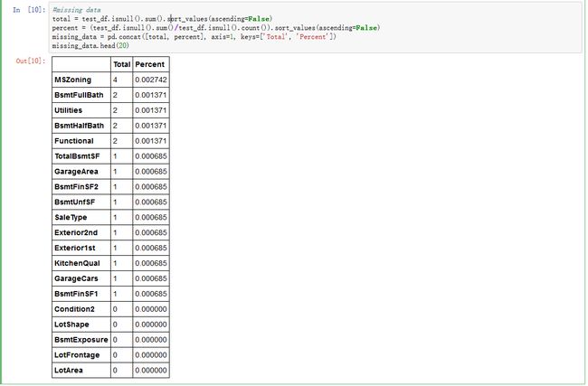Select the Exterior2nd row label
588x386 pixels.
[x=76, y=232]
